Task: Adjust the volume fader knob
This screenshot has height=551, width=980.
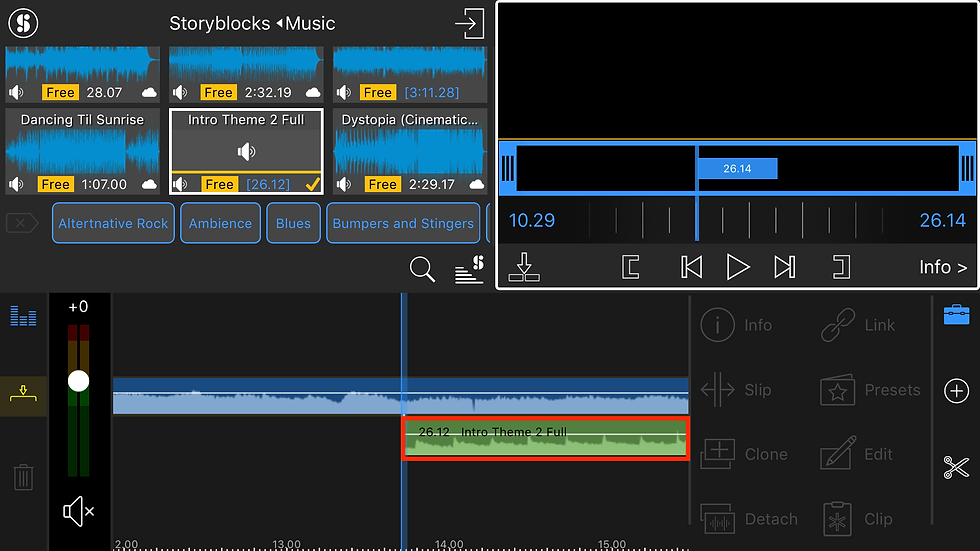Action: tap(78, 381)
